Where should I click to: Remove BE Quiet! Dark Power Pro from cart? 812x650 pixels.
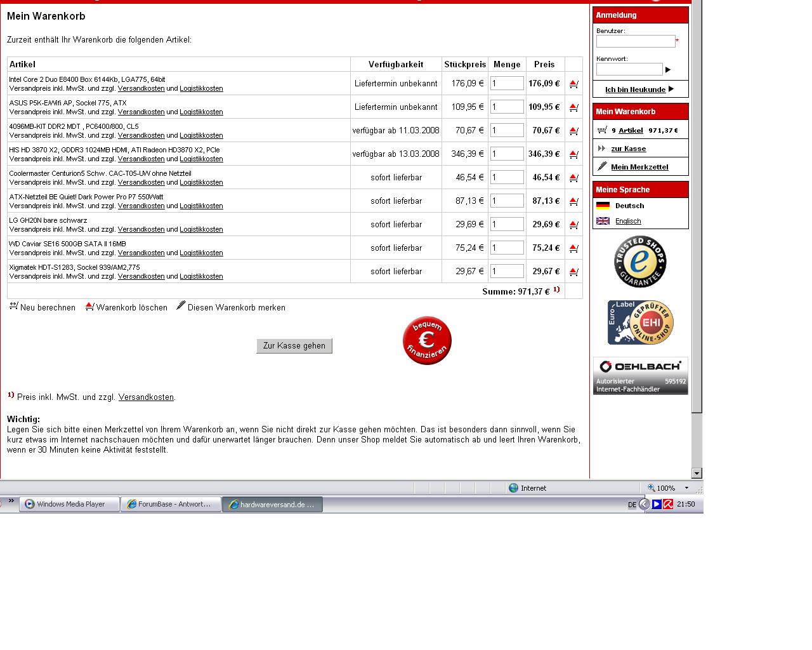[x=573, y=201]
